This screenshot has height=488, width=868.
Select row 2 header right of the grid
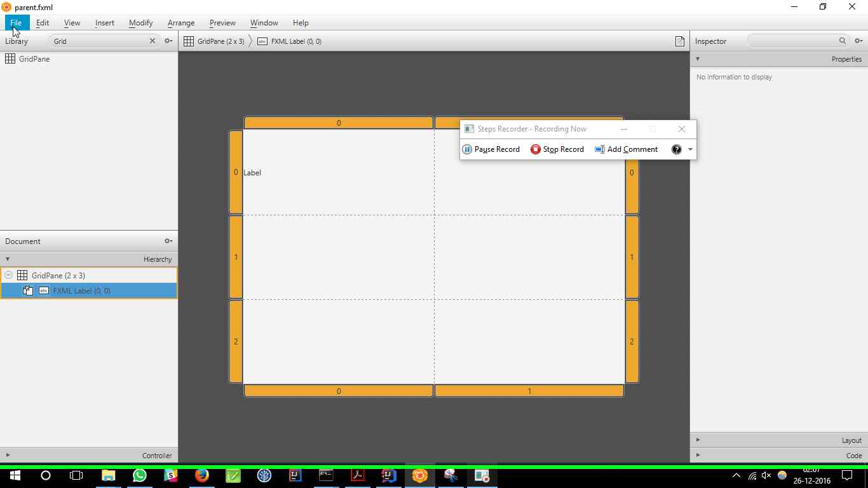(x=632, y=341)
